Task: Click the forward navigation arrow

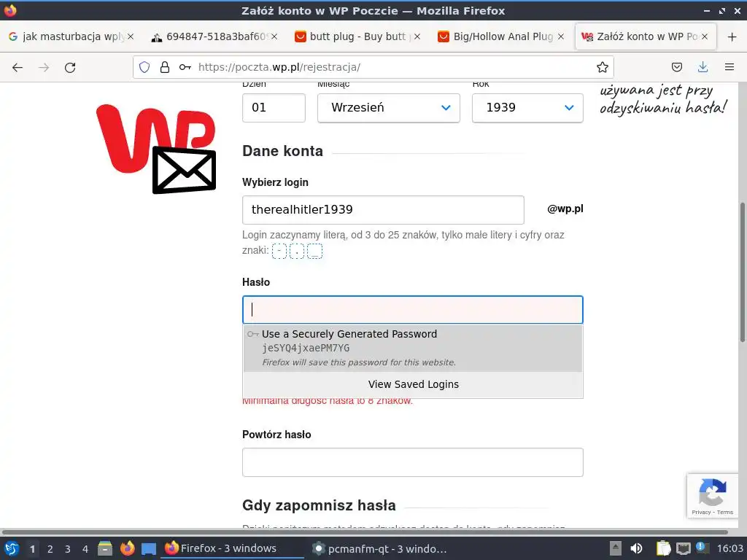Action: tap(44, 67)
